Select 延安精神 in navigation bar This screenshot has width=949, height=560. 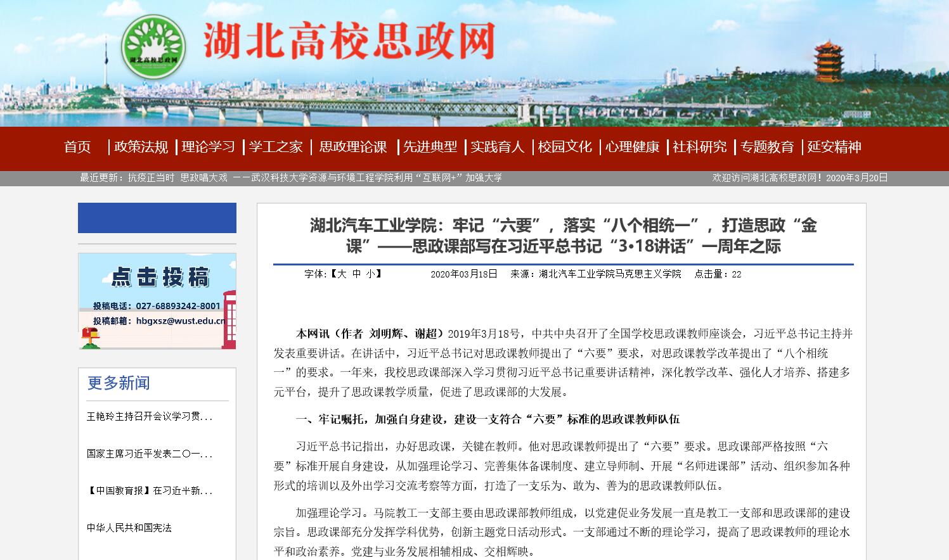(834, 147)
